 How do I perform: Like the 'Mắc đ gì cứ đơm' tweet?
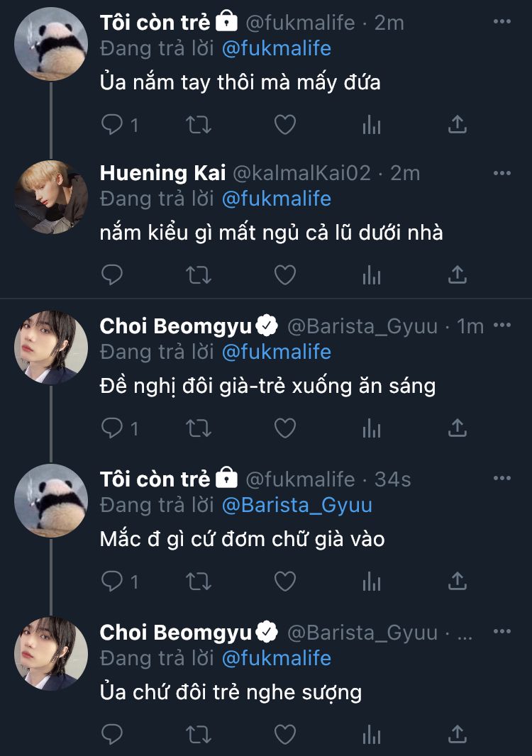[284, 582]
